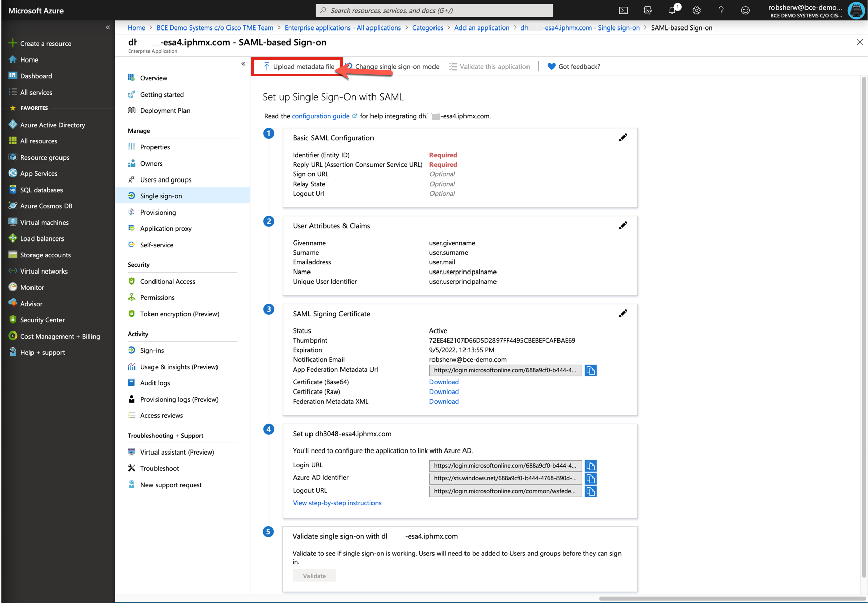Open Help + support in the sidebar
Viewport: 868px width, 603px height.
point(43,353)
